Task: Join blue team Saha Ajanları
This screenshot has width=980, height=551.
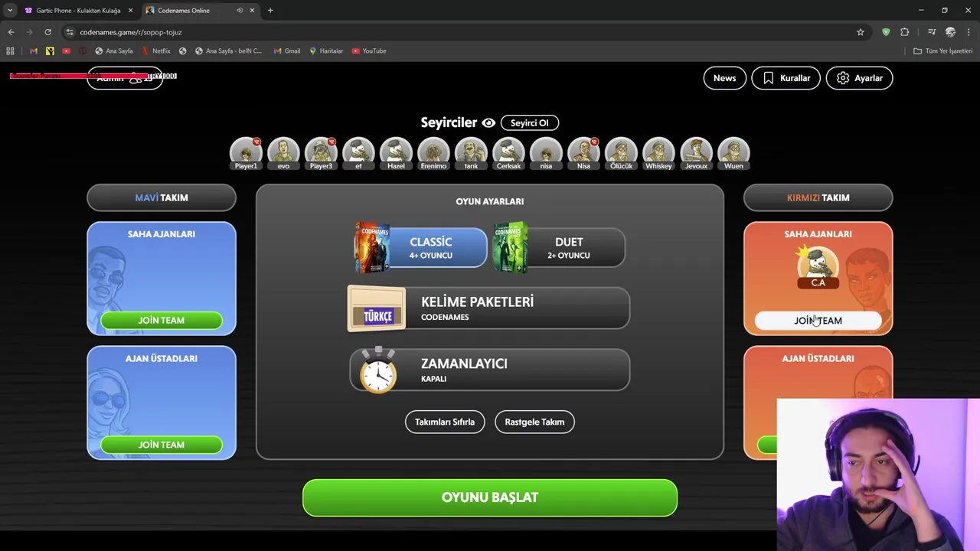Action: point(162,321)
